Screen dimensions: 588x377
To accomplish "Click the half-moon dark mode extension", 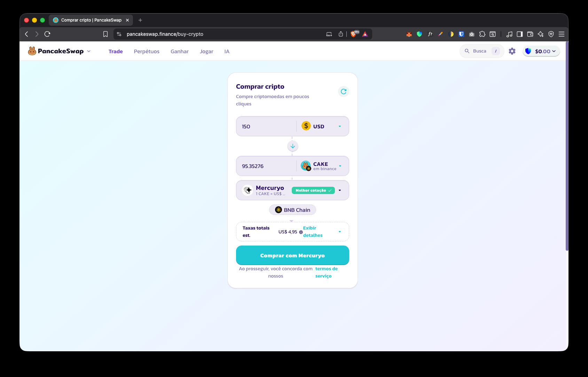I will coord(451,34).
